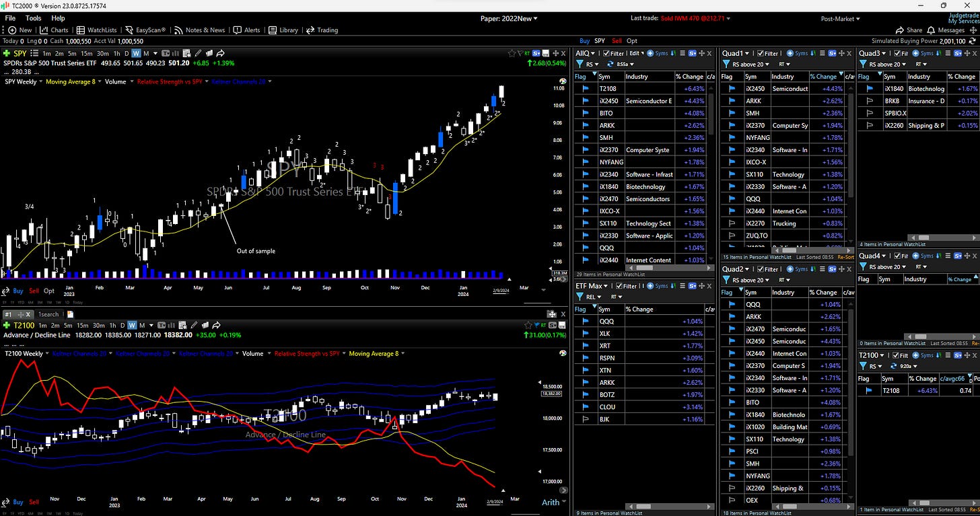The width and height of the screenshot is (980, 516).
Task: Toggle the Filter checkbox in Quad3 panel
Action: point(898,53)
